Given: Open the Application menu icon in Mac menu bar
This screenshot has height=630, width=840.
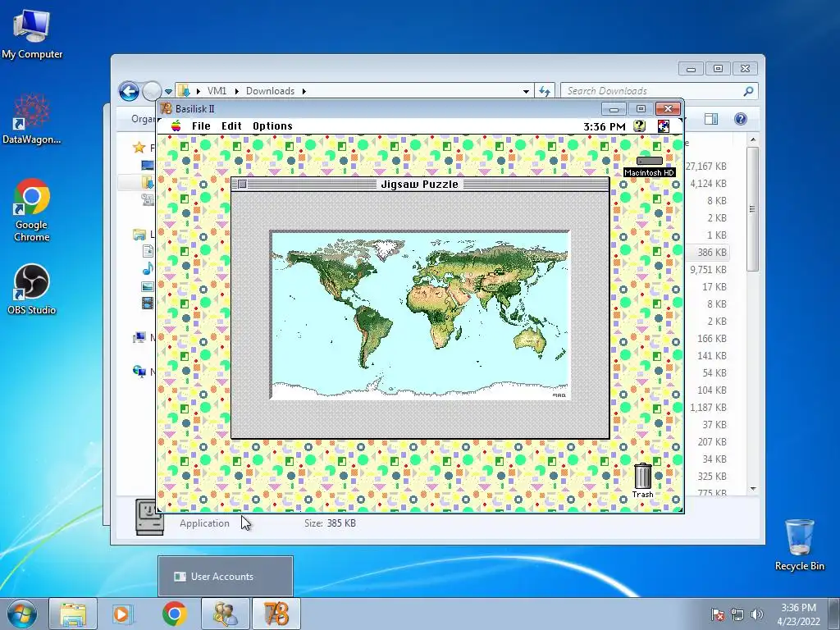Looking at the screenshot, I should (x=663, y=126).
